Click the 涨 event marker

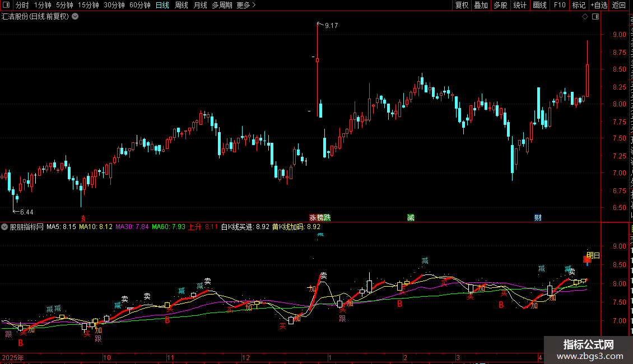[313, 218]
